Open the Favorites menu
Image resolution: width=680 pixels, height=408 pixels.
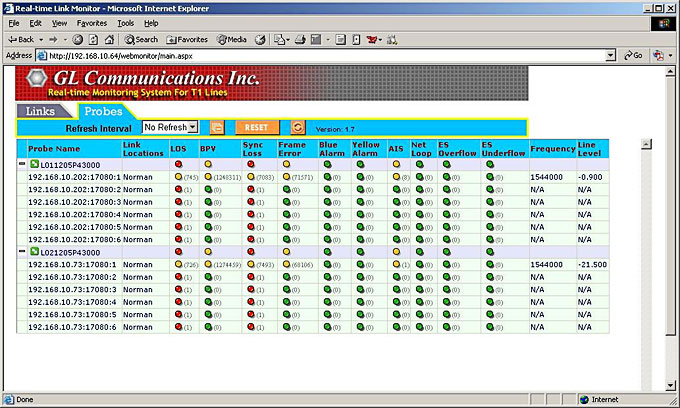(x=92, y=23)
